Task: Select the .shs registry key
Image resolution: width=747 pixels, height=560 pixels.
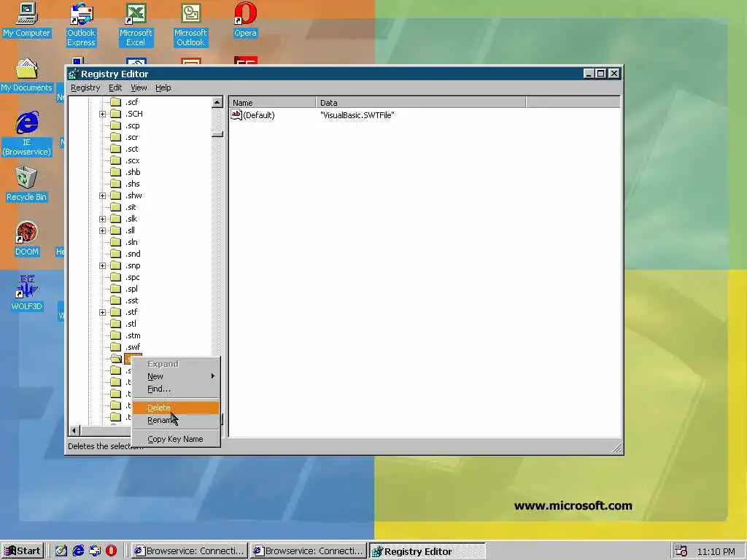Action: 133,184
